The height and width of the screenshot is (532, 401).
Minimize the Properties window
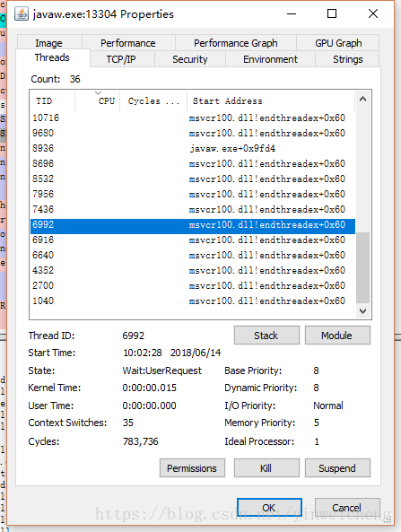point(292,14)
